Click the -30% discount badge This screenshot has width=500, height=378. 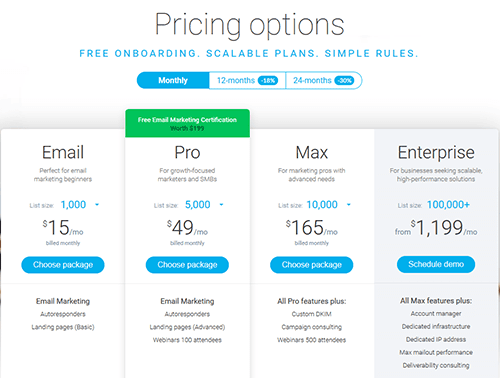coord(344,81)
